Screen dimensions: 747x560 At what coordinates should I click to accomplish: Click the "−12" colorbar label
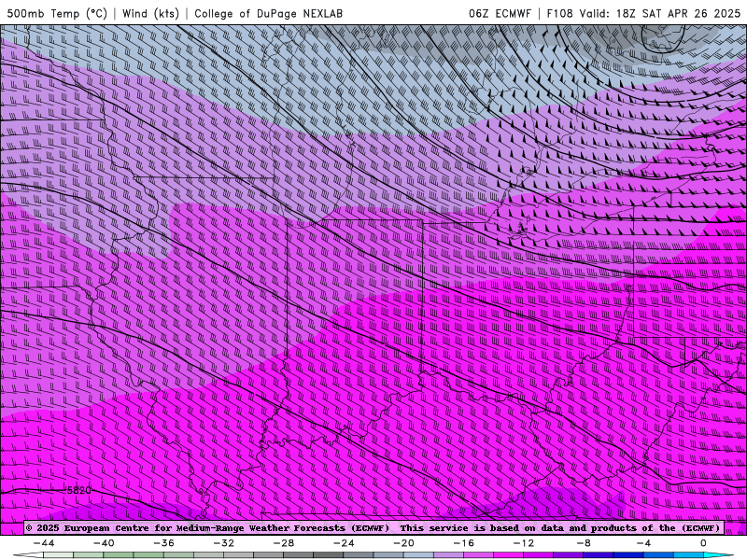point(524,543)
